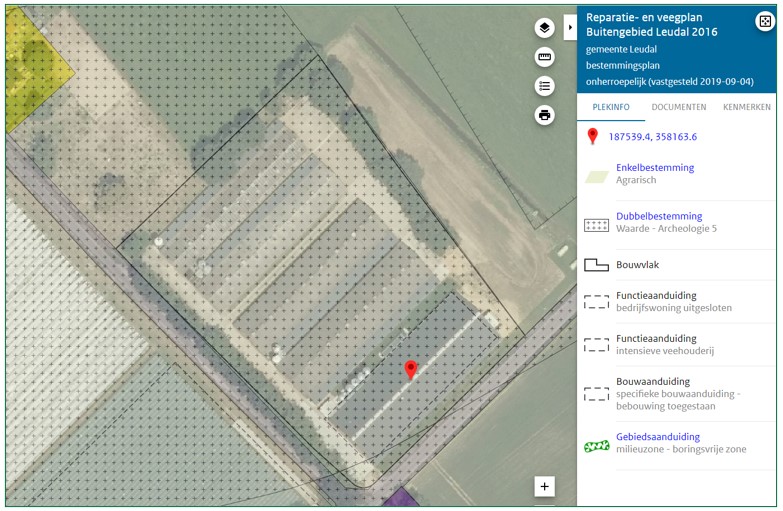
Task: Click the 'bedrijfswoning uitgesloten' text
Action: tap(674, 308)
